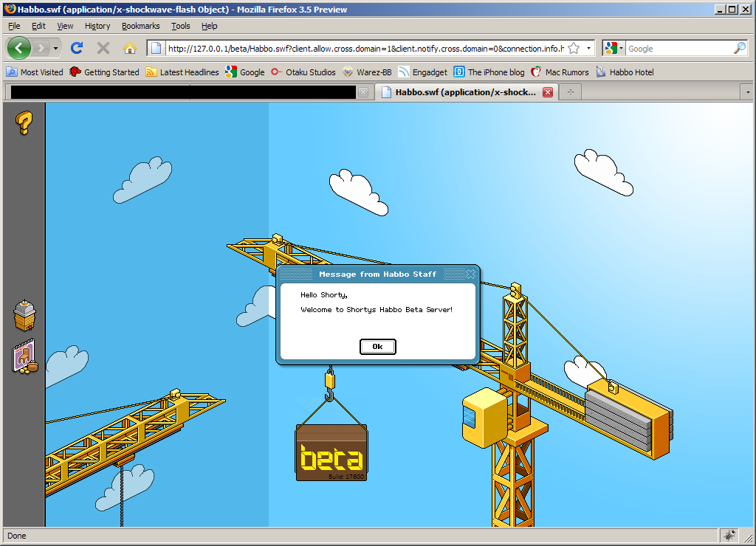Viewport: 756px width, 546px height.
Task: Click the "Welcome to Shortys Habbo Beta Server!" text
Action: (377, 310)
